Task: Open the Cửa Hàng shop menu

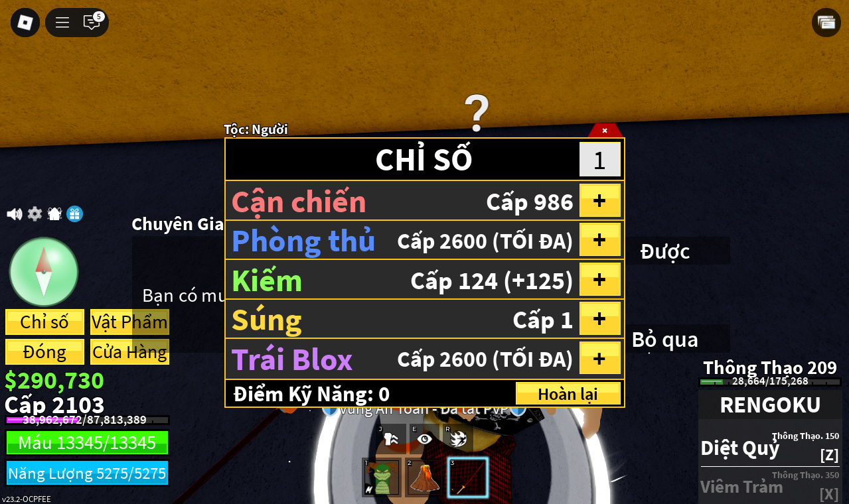Action: 129,351
